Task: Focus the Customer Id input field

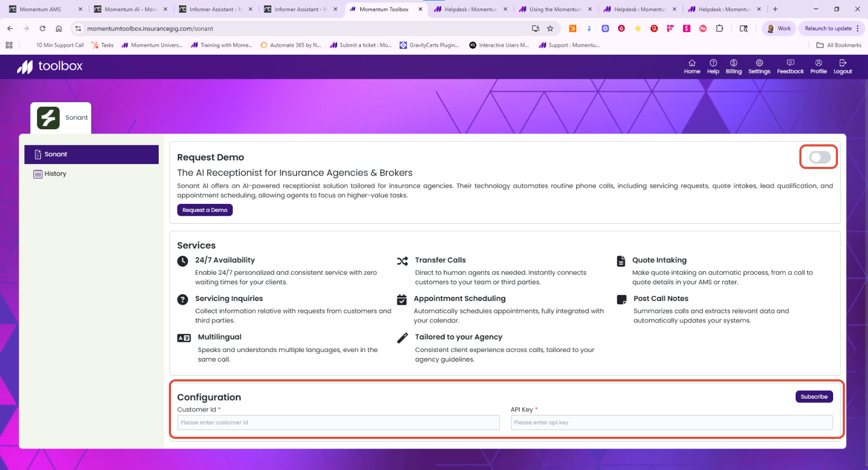Action: pos(338,422)
